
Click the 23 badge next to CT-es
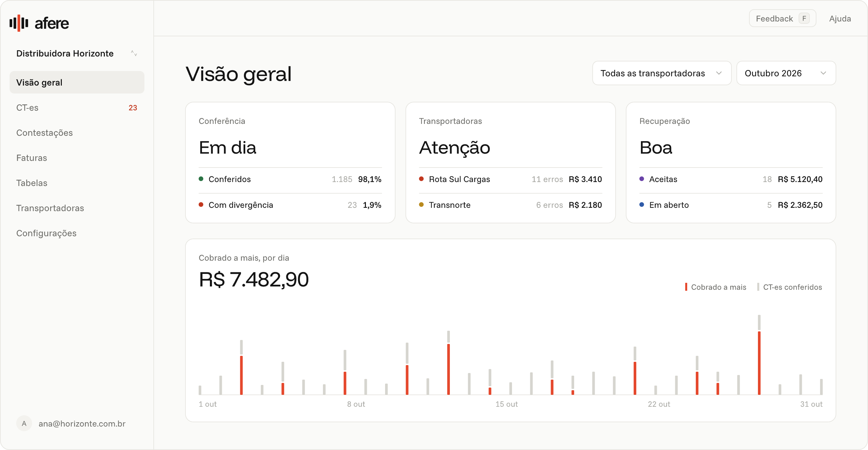coord(133,108)
